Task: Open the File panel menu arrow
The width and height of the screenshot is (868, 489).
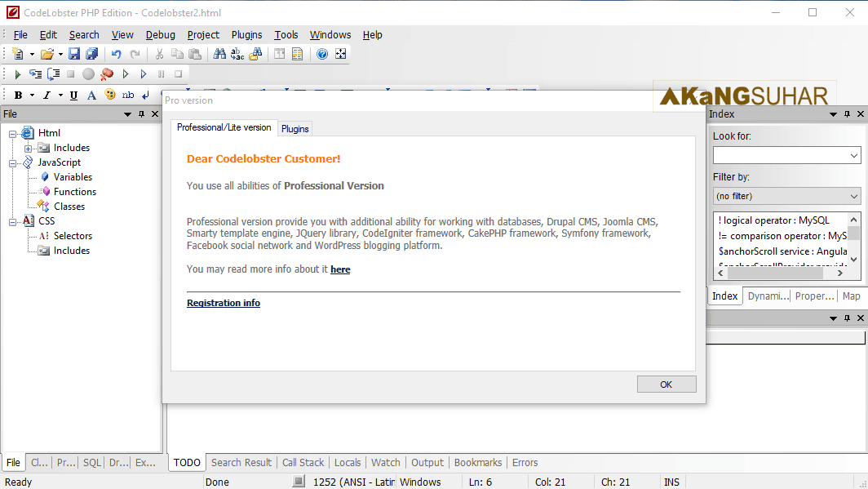Action: click(127, 114)
